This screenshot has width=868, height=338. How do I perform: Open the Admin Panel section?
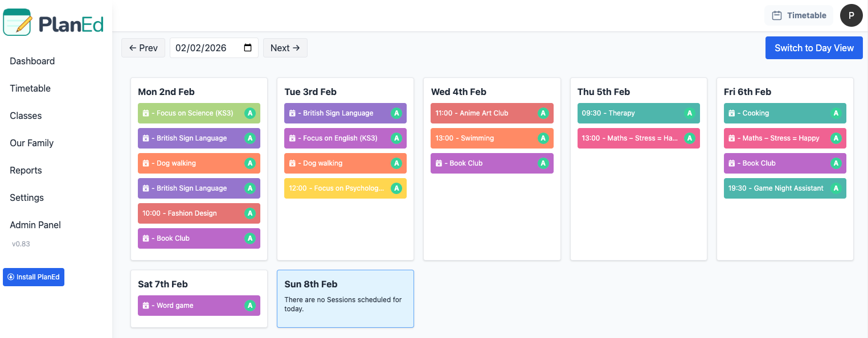pos(35,225)
